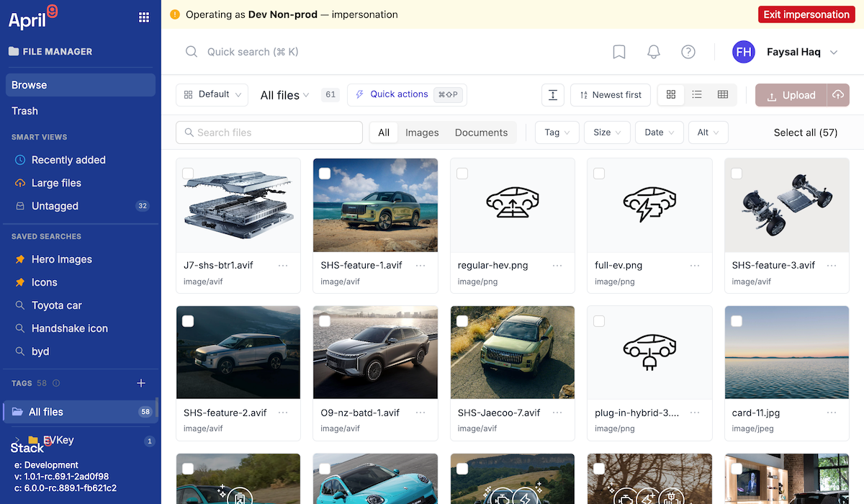Image resolution: width=864 pixels, height=504 pixels.
Task: Open more options for full-ev.png
Action: 695,266
